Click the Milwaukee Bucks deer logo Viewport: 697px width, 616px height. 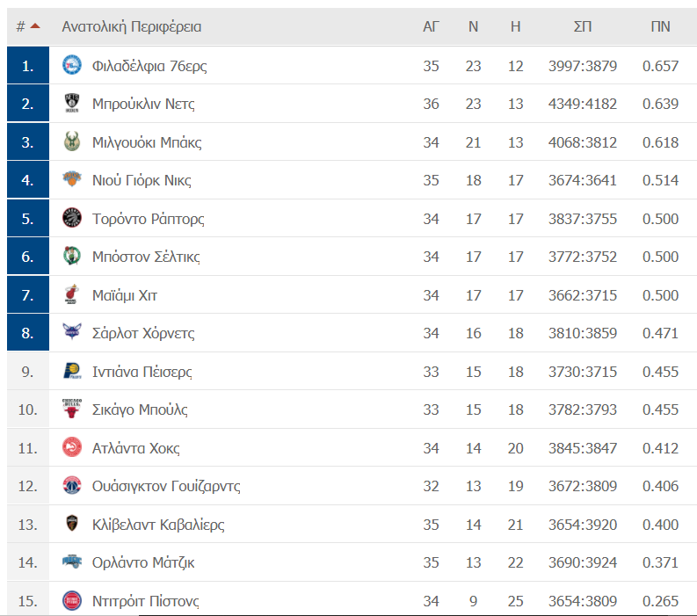[71, 141]
